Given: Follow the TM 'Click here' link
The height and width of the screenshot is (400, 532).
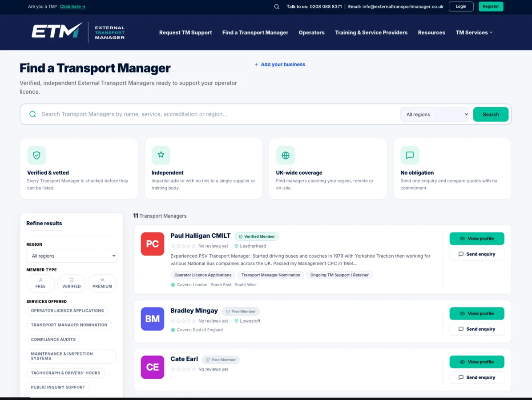Looking at the screenshot, I should 73,6.
